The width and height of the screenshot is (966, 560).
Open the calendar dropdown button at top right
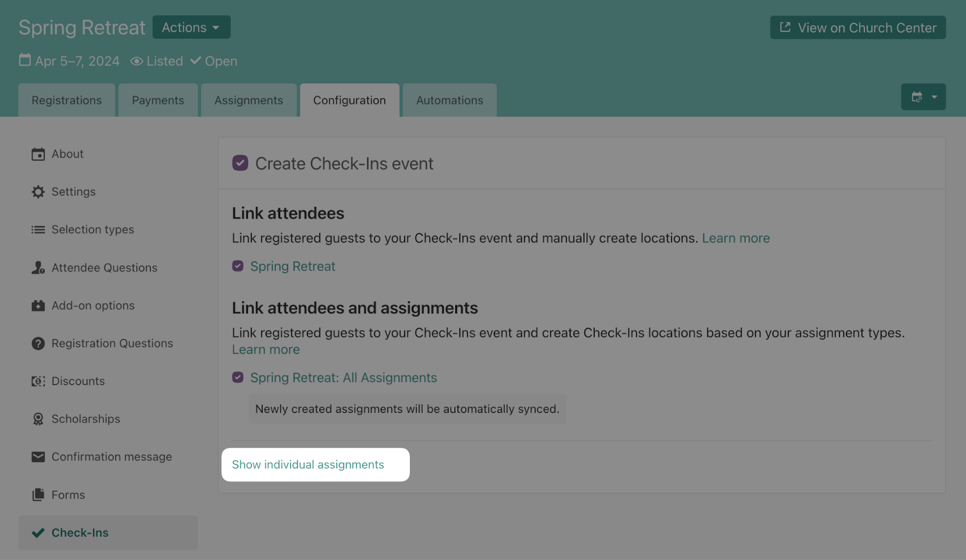tap(923, 97)
